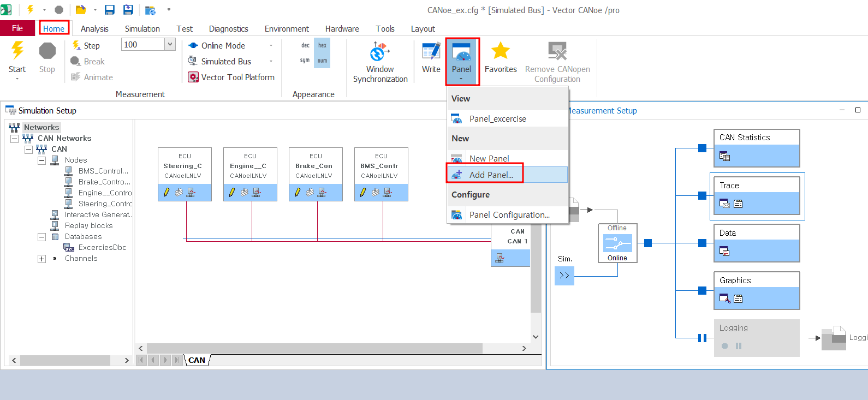Click the Start lightning icon in quick access toolbar

click(31, 10)
